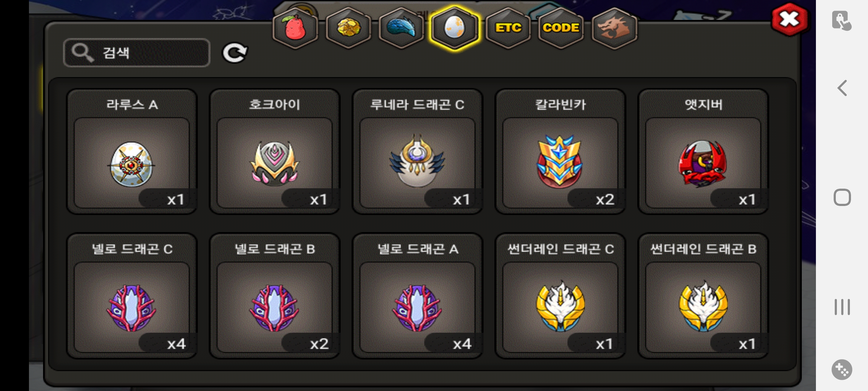This screenshot has height=391, width=868.
Task: Tap the Android recent apps button
Action: click(x=842, y=307)
